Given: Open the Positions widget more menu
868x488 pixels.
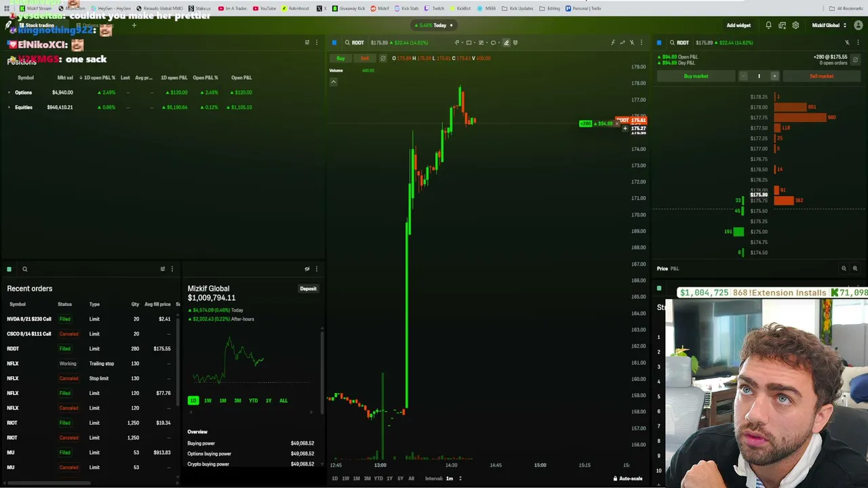Looking at the screenshot, I should click(316, 43).
